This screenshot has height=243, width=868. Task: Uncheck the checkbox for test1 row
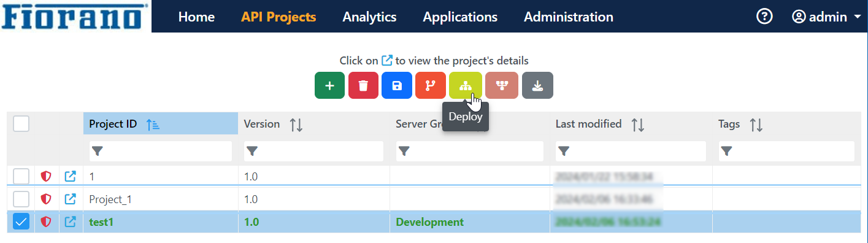[21, 222]
